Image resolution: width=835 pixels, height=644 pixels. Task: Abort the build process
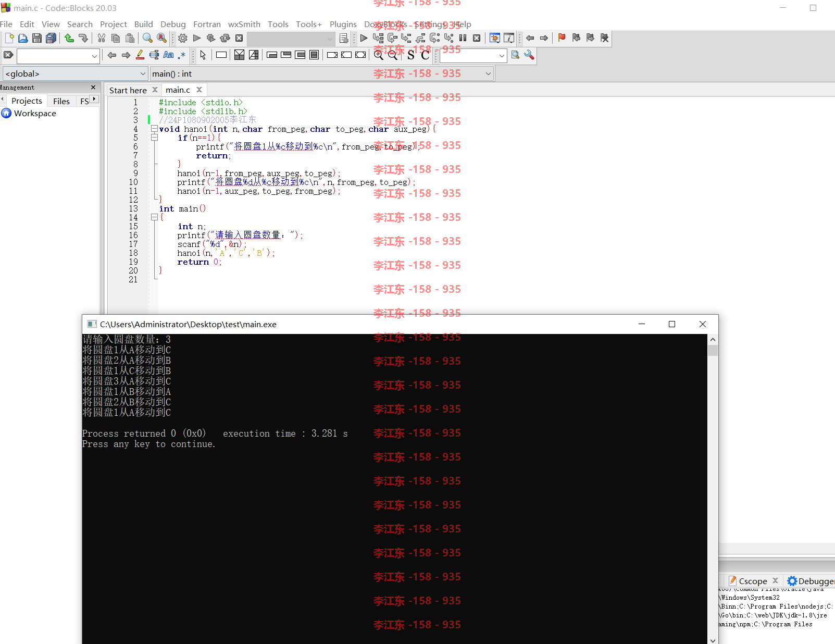coord(239,38)
